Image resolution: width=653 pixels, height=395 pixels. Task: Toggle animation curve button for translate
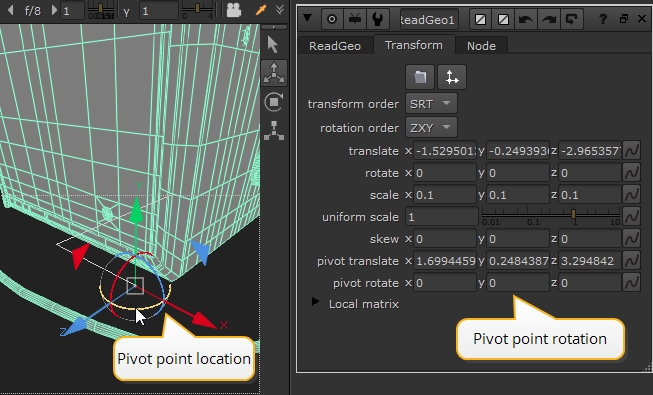[631, 150]
